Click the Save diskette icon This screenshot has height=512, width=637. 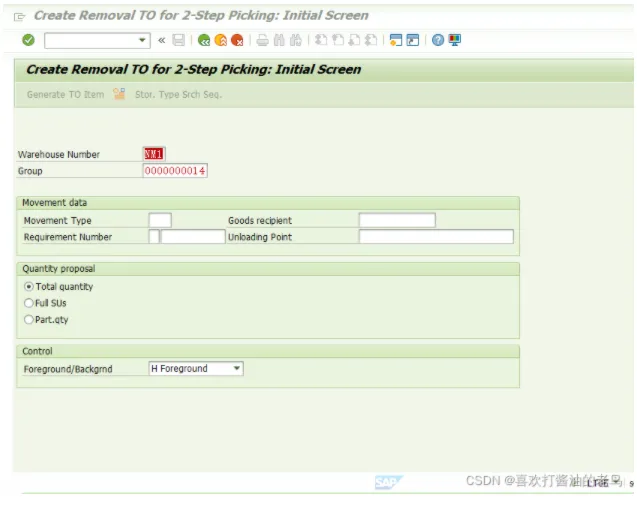(x=179, y=40)
